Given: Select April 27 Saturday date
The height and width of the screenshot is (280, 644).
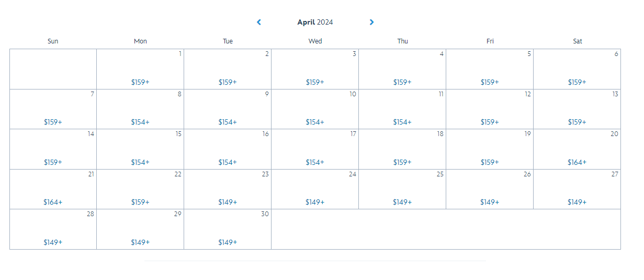Looking at the screenshot, I should [x=577, y=189].
